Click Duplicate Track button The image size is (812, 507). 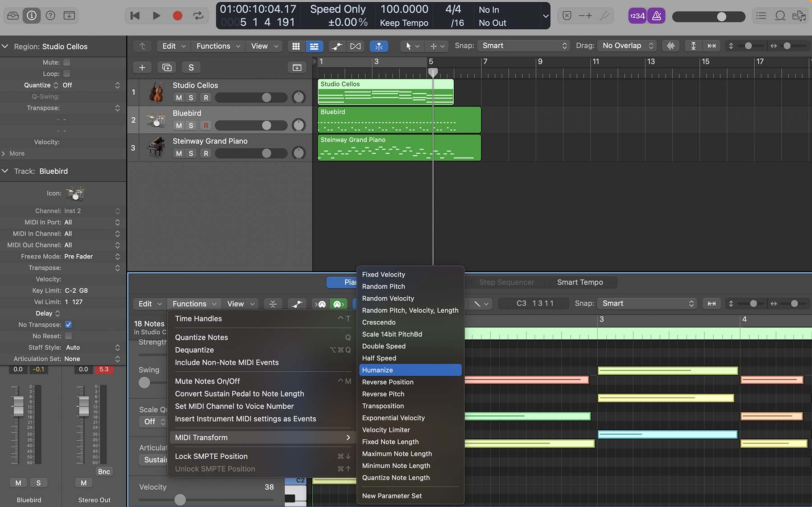167,68
